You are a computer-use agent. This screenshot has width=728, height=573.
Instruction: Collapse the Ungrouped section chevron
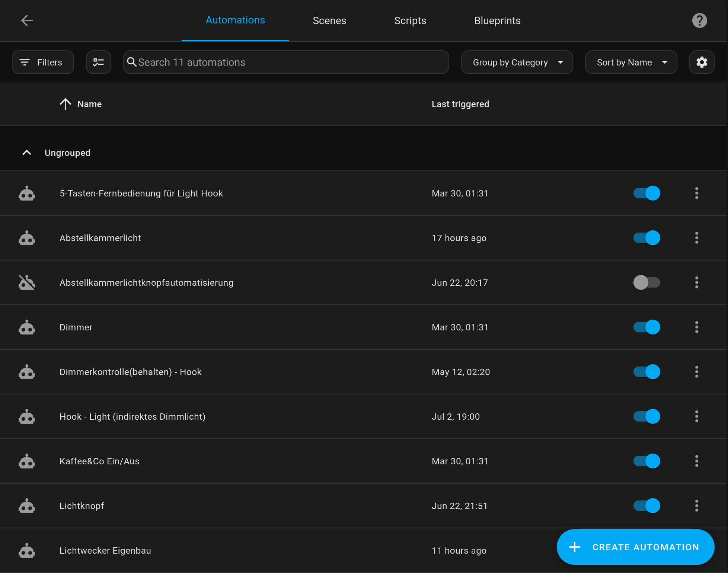(x=27, y=153)
